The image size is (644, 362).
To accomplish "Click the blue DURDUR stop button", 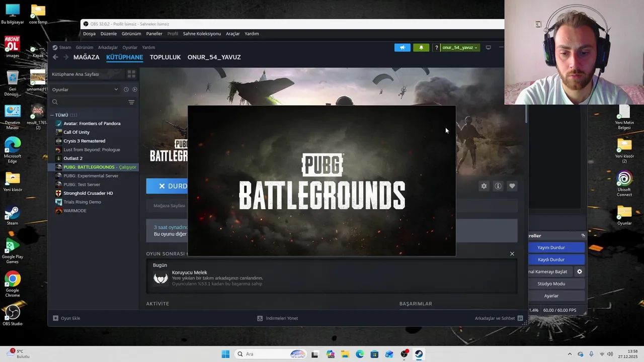I will pyautogui.click(x=167, y=186).
